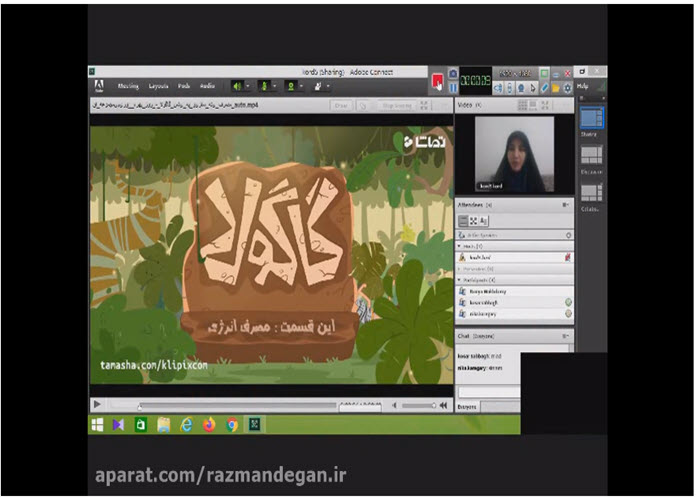Click the pointer icon beside Draw button
Image resolution: width=696 pixels, height=498 pixels.
363,106
